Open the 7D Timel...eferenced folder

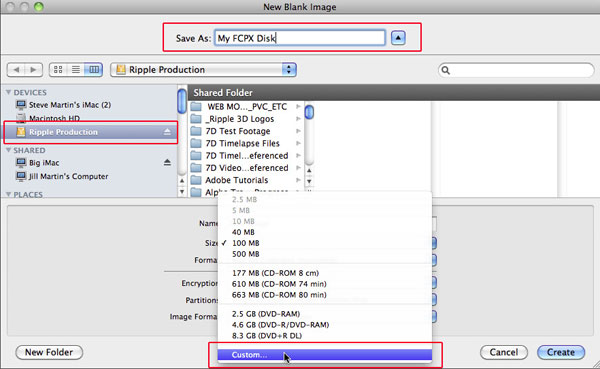pyautogui.click(x=246, y=155)
